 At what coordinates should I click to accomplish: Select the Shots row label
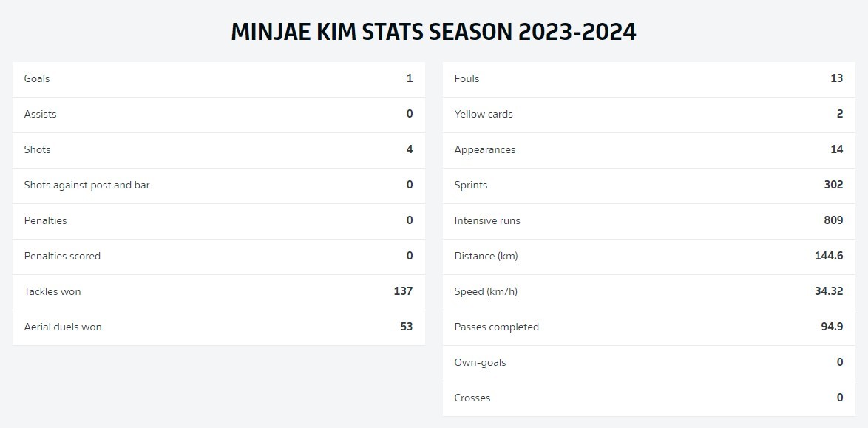tap(37, 149)
